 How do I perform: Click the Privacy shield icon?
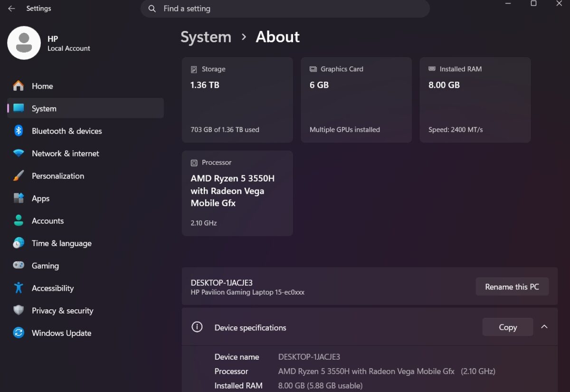[x=19, y=310]
